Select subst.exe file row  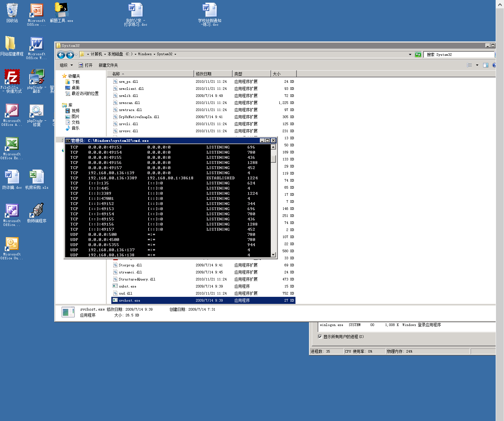click(x=203, y=286)
